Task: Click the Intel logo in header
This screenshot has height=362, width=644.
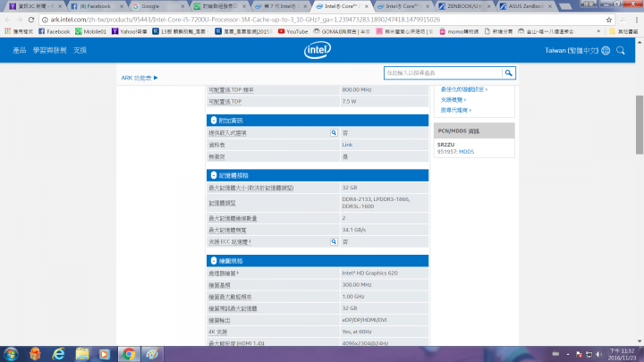Action: tap(317, 50)
